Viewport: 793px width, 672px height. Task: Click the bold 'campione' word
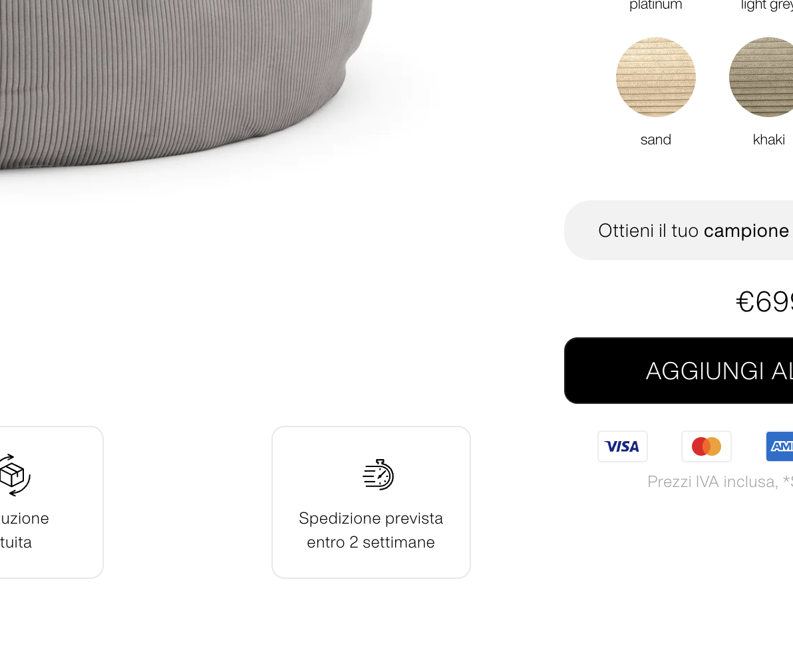coord(746,231)
